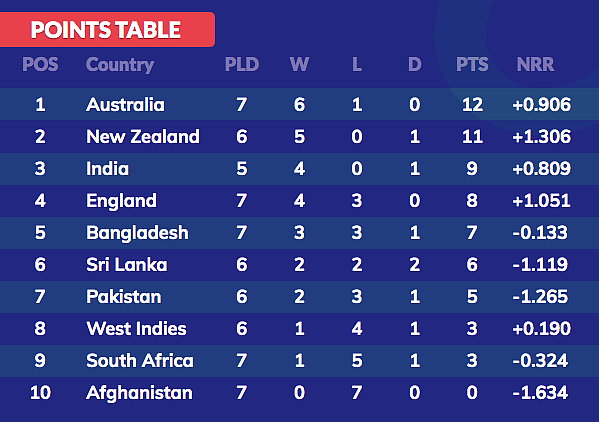The height and width of the screenshot is (422, 599).
Task: Open the Bangladesh row
Action: pyautogui.click(x=300, y=233)
